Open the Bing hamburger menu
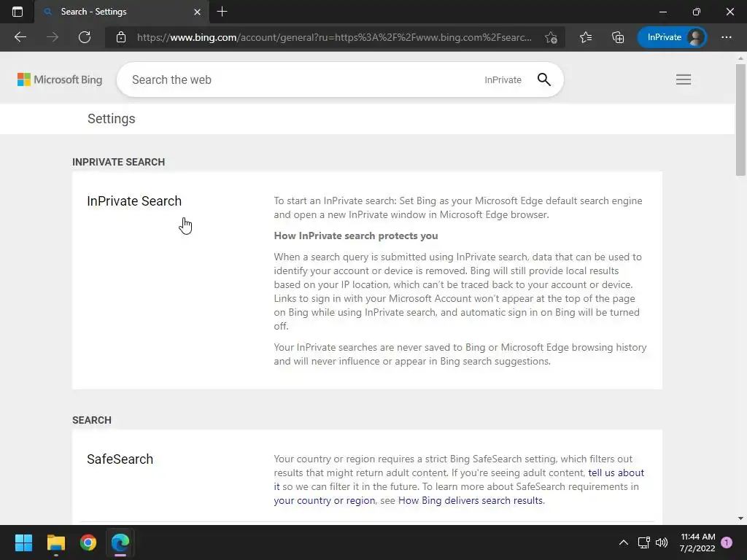This screenshot has width=747, height=560. coord(683,79)
